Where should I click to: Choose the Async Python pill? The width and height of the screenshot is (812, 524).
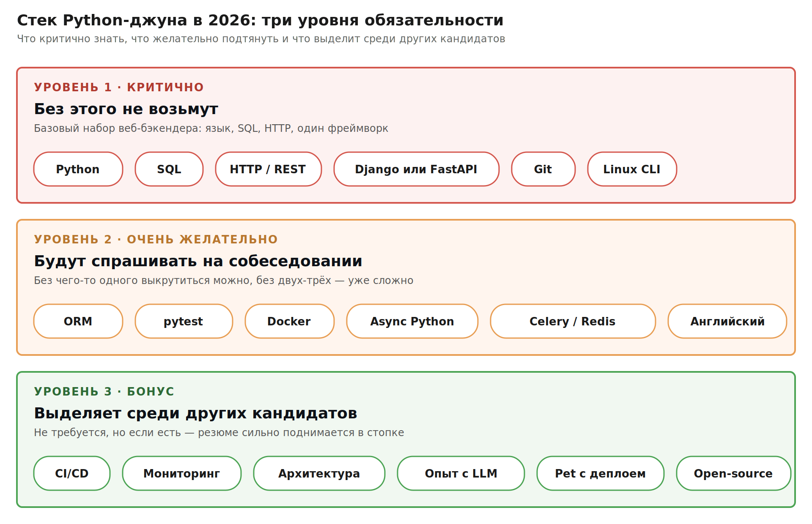412,321
